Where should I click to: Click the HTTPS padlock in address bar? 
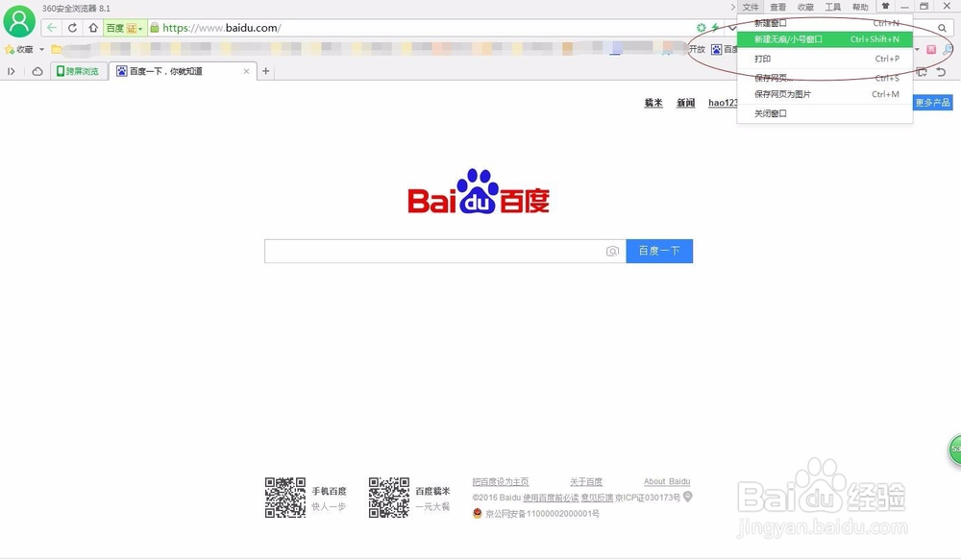tap(155, 28)
